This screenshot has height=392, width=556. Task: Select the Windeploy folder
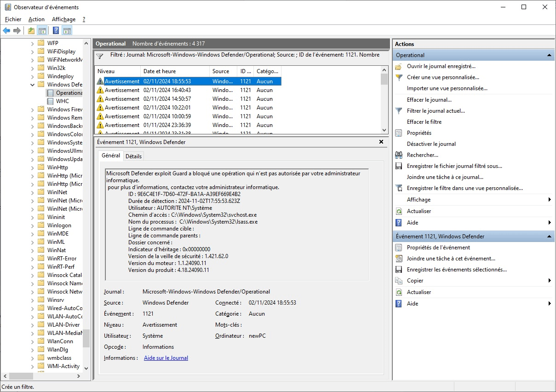coord(60,76)
